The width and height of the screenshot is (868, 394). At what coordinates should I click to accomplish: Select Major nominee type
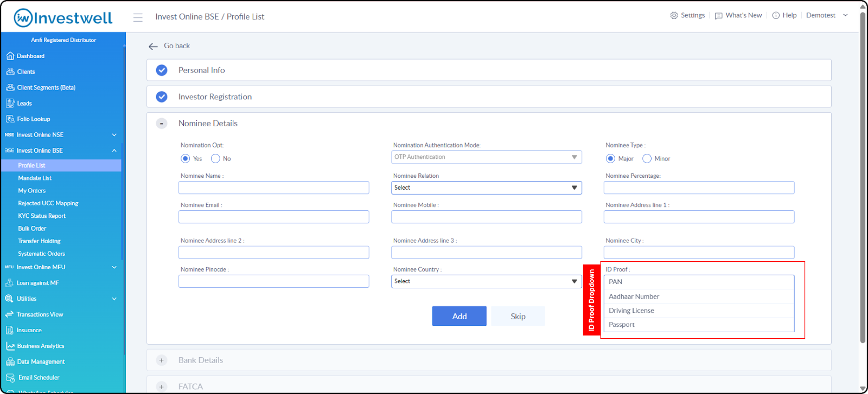click(610, 158)
